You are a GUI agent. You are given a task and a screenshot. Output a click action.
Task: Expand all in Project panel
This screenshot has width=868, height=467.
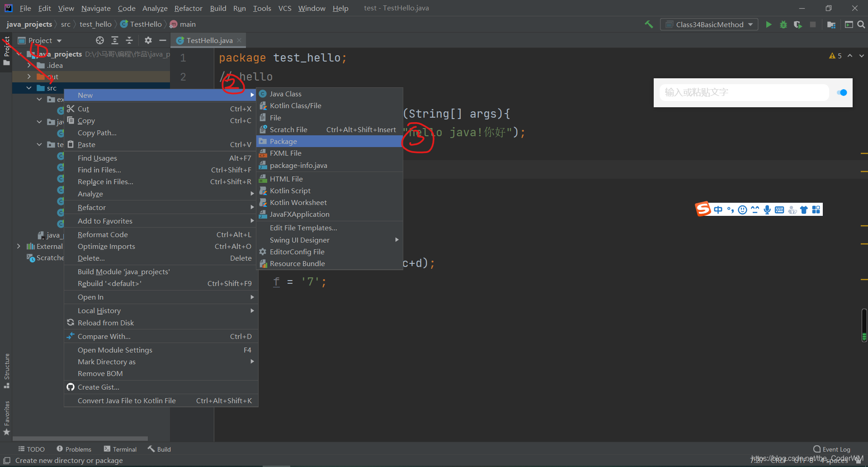(x=115, y=40)
